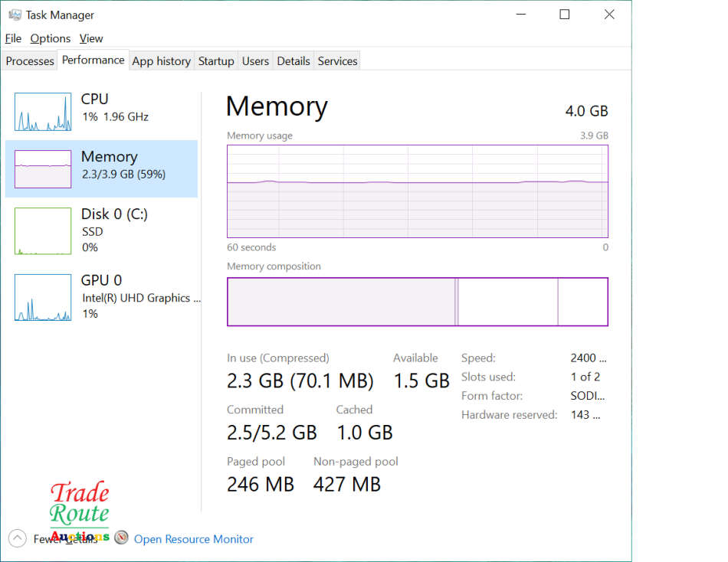Select the Memory graph thumbnail in sidebar
Image resolution: width=728 pixels, height=562 pixels.
43,169
